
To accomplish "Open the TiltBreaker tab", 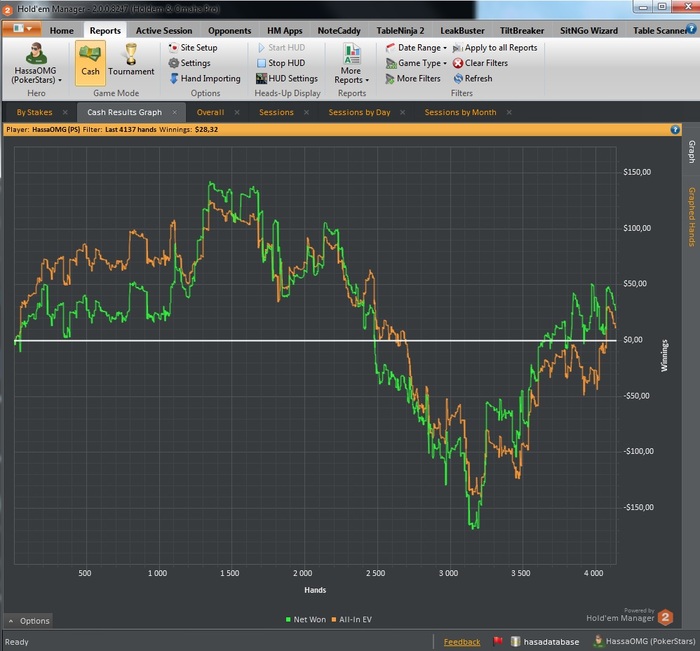I will point(522,30).
